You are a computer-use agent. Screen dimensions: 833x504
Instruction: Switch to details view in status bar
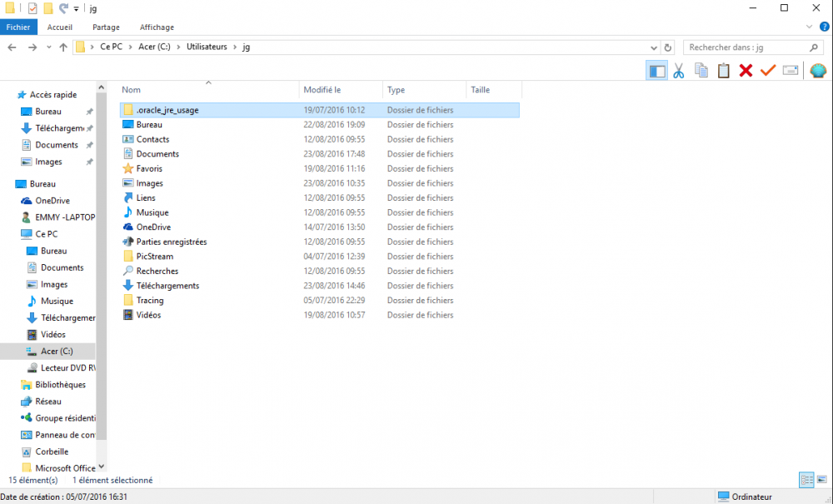tap(806, 480)
